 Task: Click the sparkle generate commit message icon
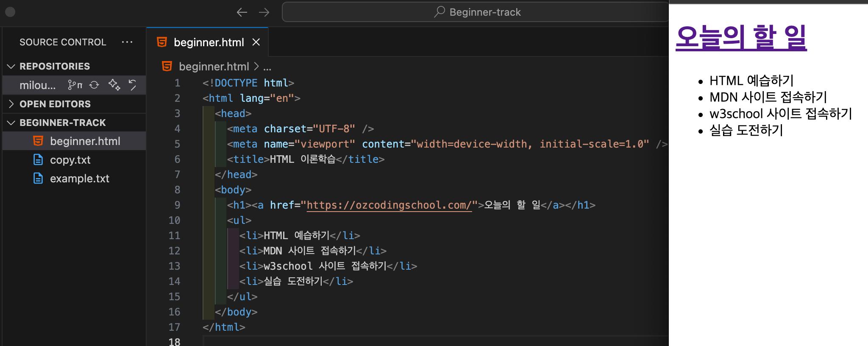pos(114,85)
